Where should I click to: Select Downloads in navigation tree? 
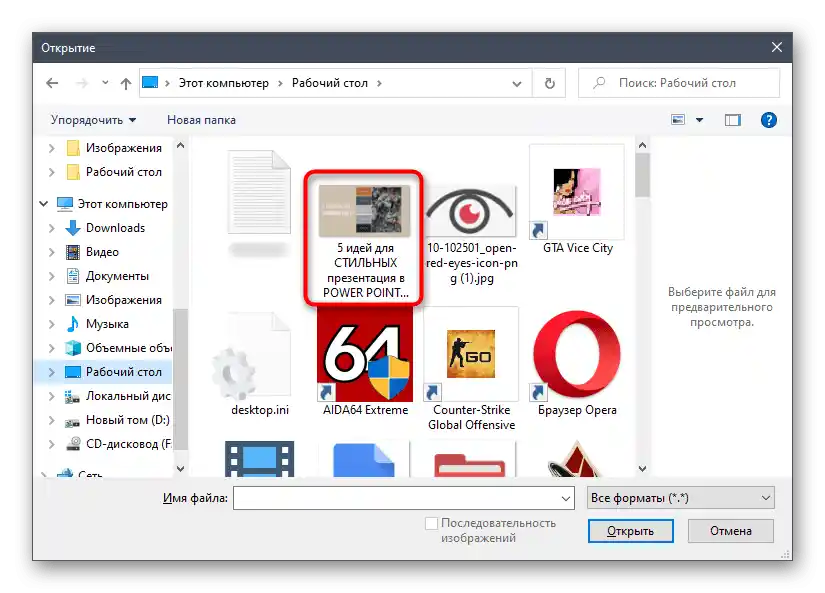point(105,228)
